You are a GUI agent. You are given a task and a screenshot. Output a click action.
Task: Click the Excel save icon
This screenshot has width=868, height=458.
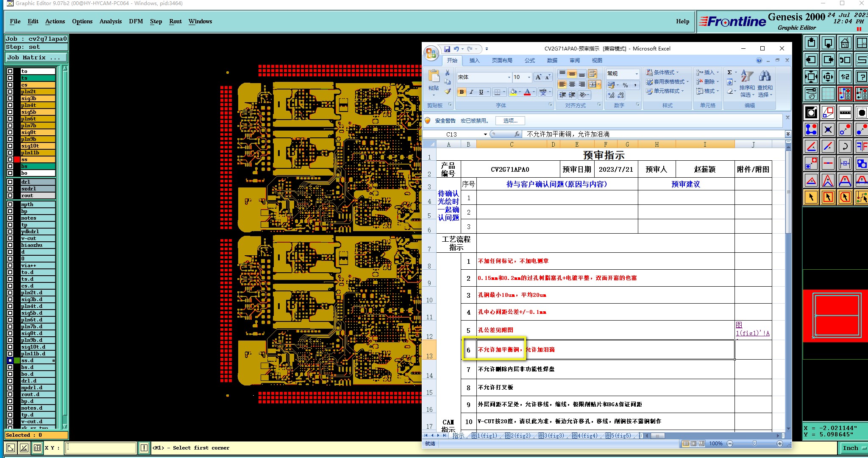[x=447, y=49]
